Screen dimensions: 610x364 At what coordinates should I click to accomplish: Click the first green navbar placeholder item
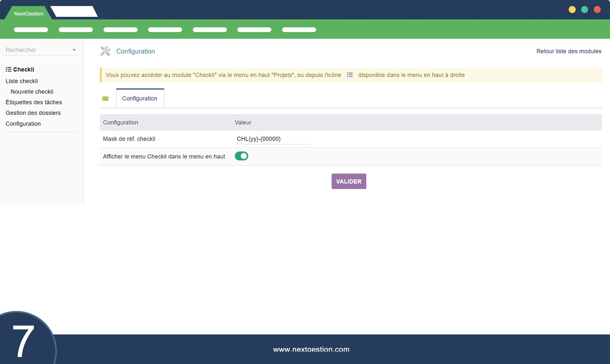[31, 30]
